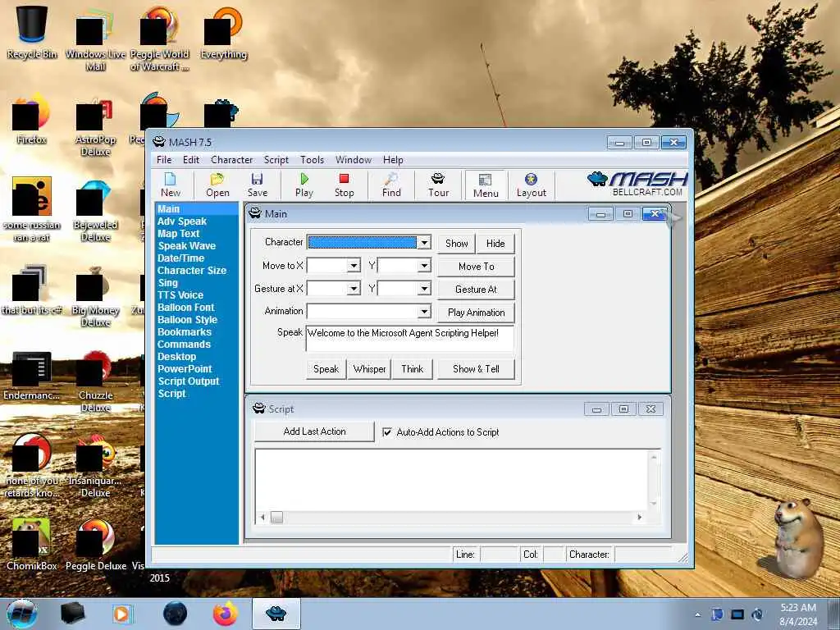The height and width of the screenshot is (630, 840).
Task: Click the Windows Start orb
Action: [22, 614]
